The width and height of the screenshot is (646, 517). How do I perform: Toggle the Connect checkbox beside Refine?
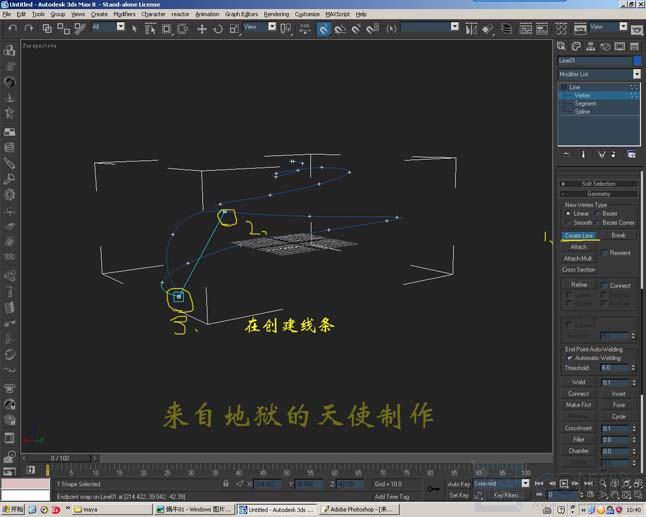point(604,285)
